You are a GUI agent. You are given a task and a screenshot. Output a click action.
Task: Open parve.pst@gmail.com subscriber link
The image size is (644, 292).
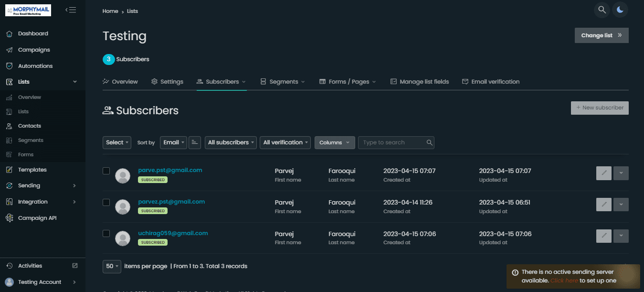(170, 170)
